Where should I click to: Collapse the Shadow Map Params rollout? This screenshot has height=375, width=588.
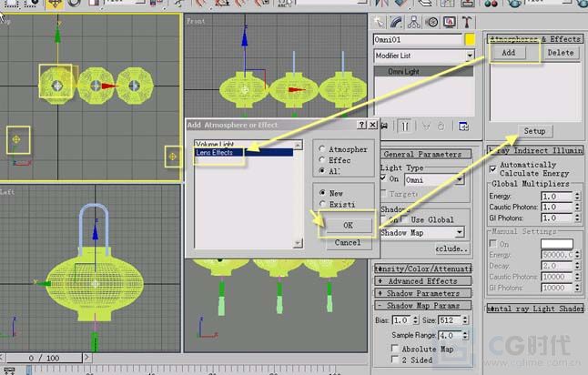coord(422,306)
